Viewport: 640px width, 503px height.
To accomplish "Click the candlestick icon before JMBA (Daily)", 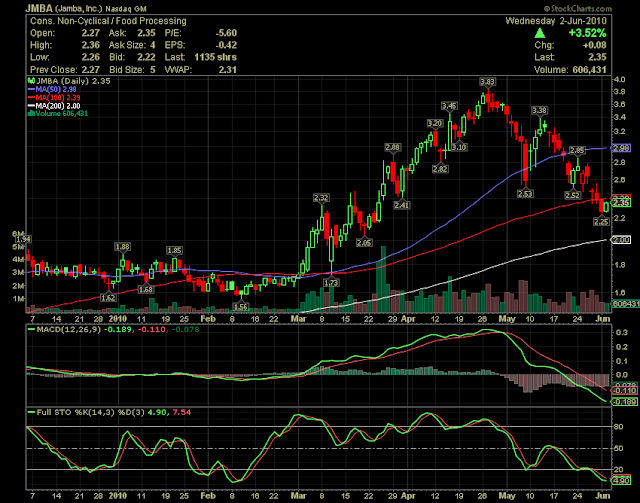I will [x=31, y=81].
